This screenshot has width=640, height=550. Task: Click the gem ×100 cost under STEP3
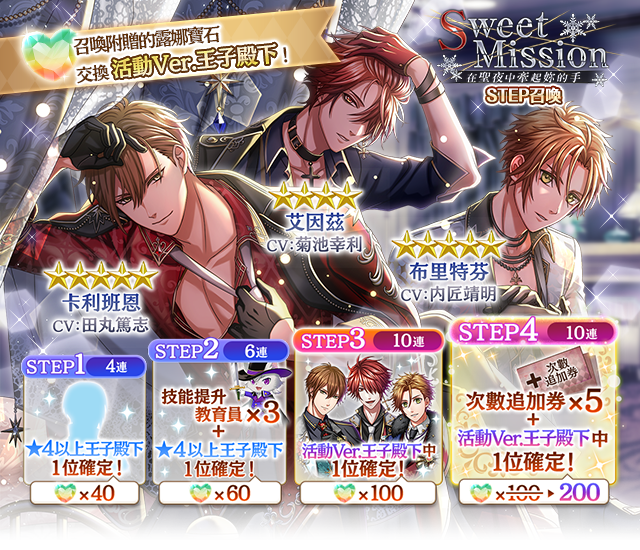pyautogui.click(x=368, y=494)
